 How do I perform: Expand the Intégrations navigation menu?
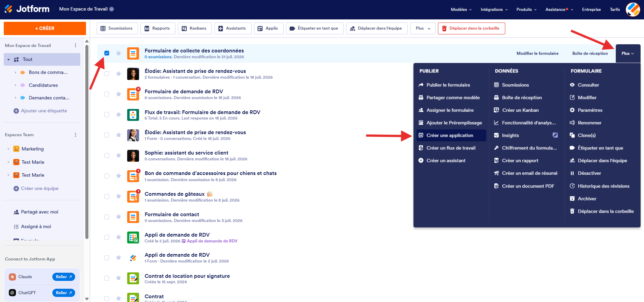pyautogui.click(x=494, y=10)
